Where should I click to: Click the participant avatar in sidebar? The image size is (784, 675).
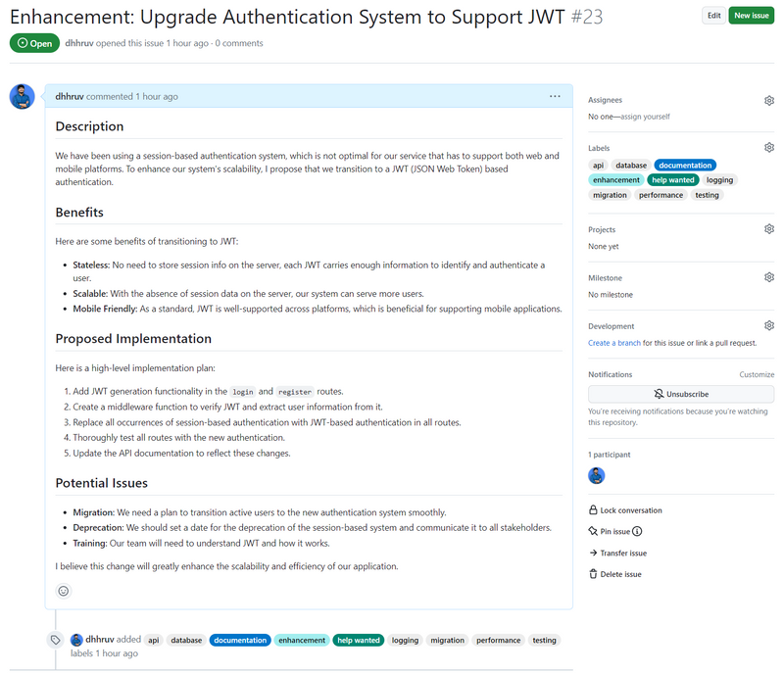pos(597,476)
